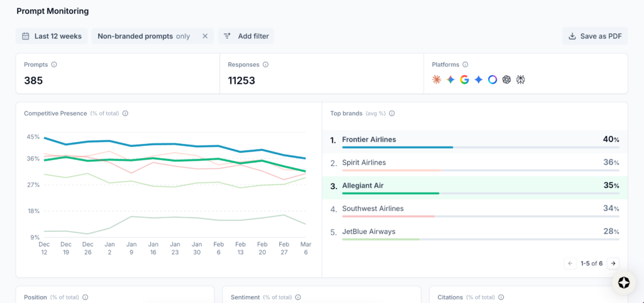Image resolution: width=644 pixels, height=303 pixels.
Task: Select Spirit Airlines in Top brands
Action: click(475, 165)
